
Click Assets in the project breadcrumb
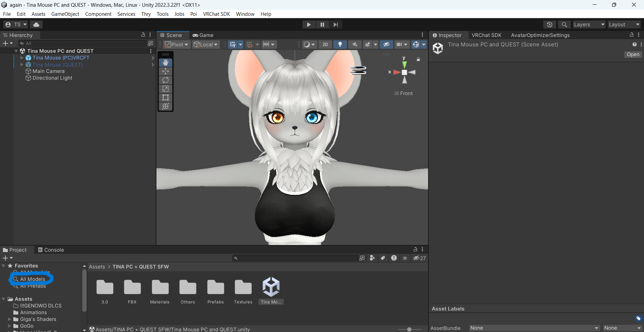(x=97, y=267)
